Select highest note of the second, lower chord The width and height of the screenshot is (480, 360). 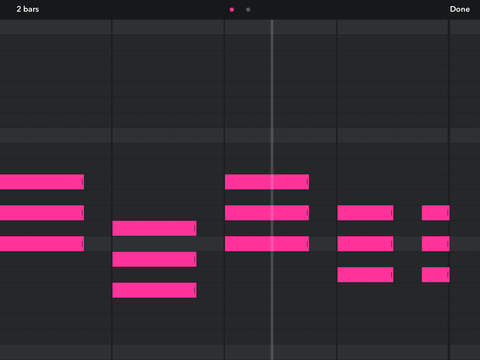(154, 228)
